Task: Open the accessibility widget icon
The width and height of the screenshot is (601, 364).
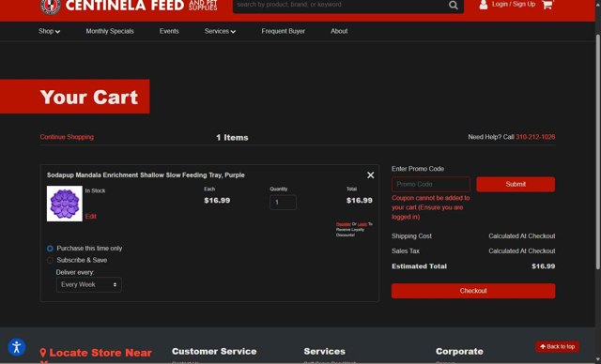Action: 17,347
